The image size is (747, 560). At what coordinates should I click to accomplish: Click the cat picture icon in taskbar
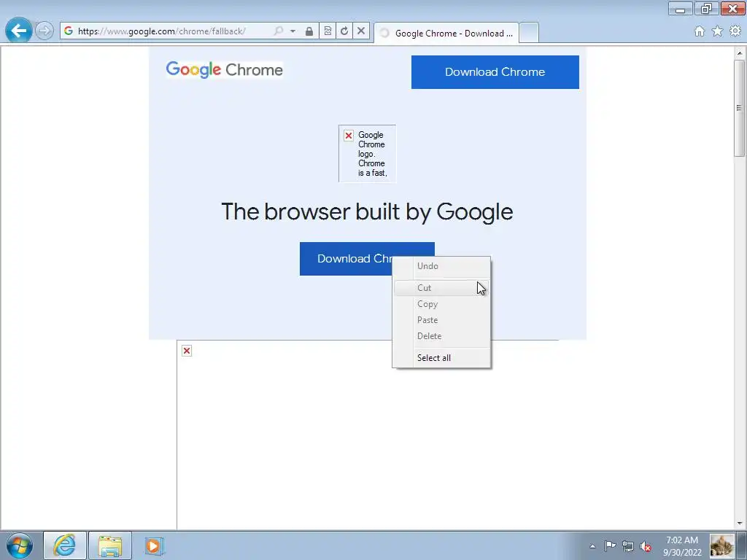coord(721,545)
